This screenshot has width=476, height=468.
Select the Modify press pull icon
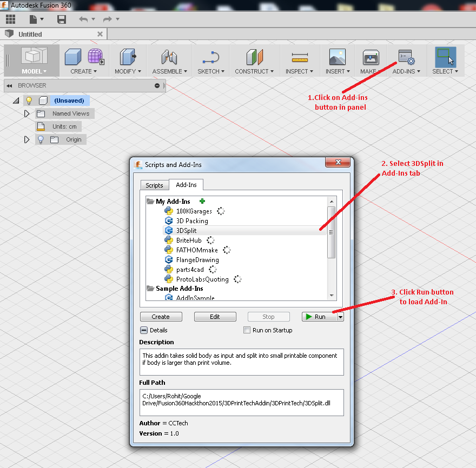coord(128,57)
